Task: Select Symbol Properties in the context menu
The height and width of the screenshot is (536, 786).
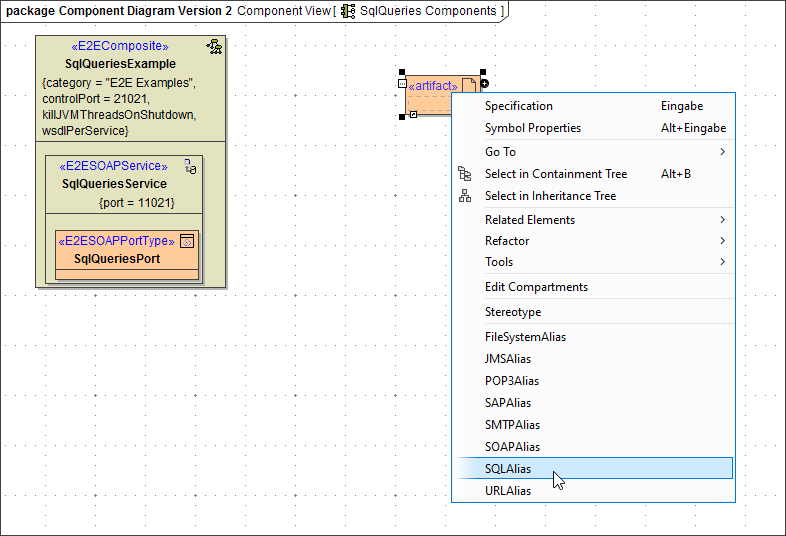Action: 532,128
